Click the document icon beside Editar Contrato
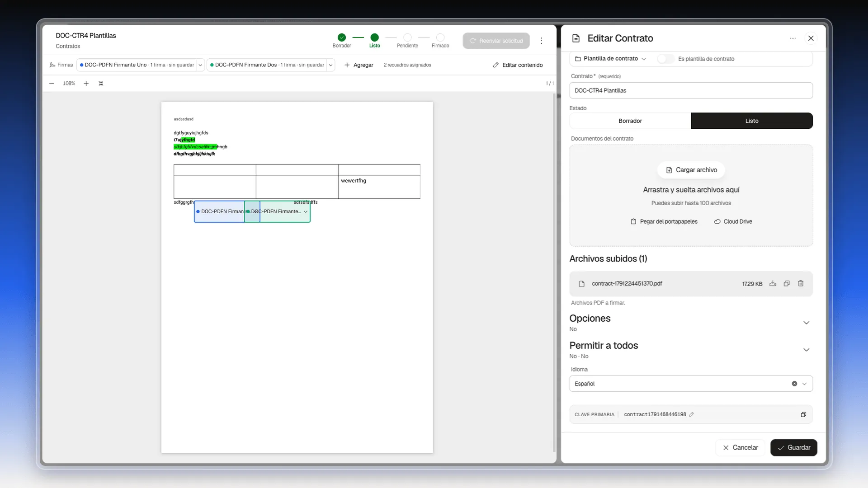The width and height of the screenshot is (868, 488). (576, 38)
